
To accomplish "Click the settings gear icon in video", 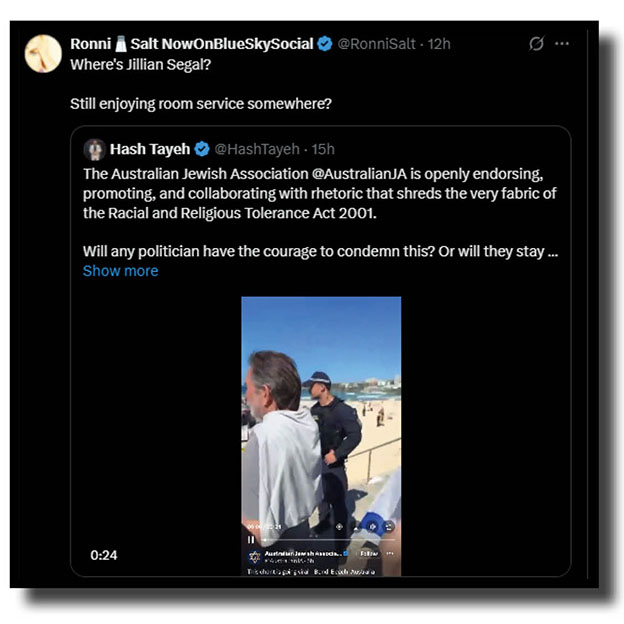I will click(x=371, y=525).
